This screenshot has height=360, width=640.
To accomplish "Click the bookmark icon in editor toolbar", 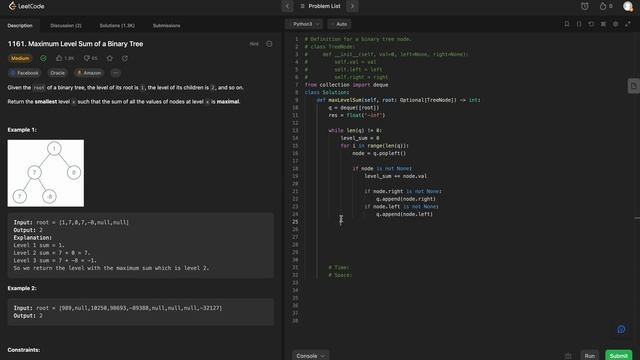I will [567, 24].
